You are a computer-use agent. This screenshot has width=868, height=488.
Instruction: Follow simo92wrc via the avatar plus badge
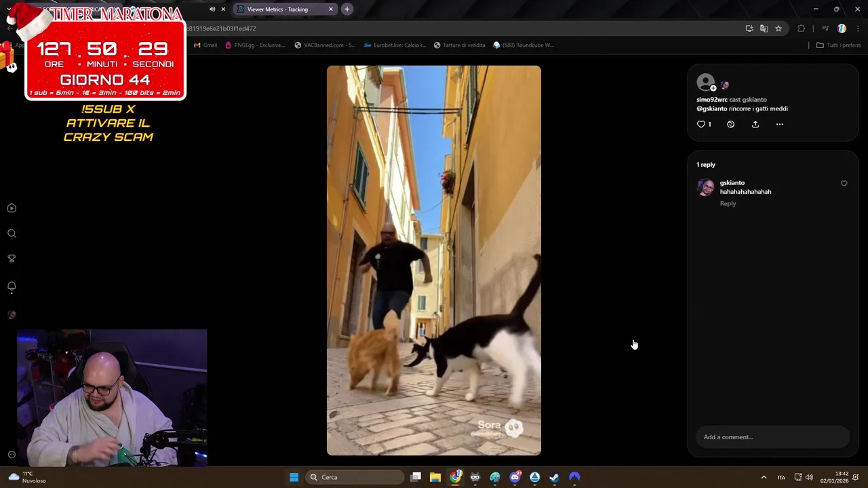coord(713,88)
